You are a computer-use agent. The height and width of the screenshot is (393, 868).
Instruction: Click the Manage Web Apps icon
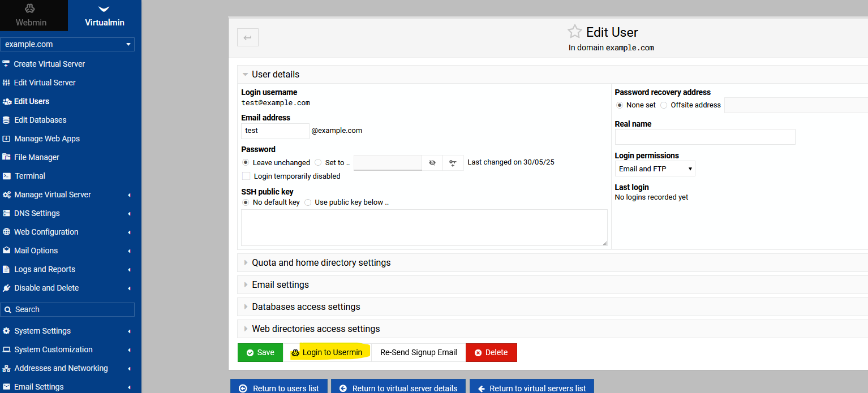[6, 139]
